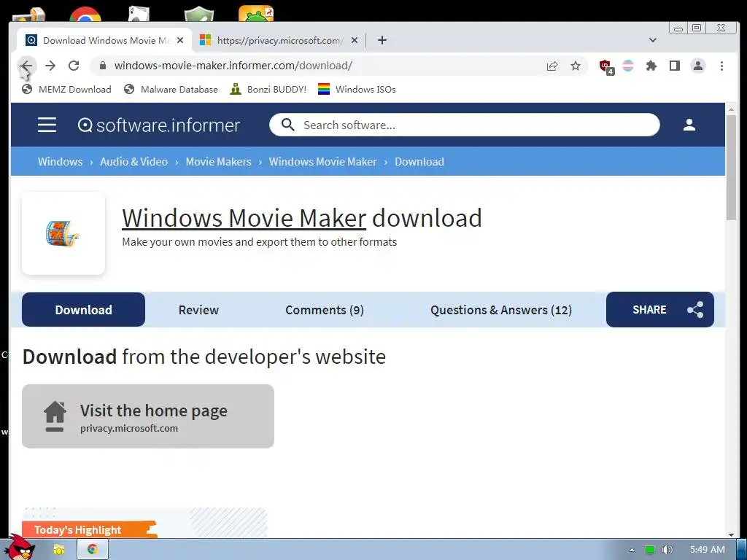This screenshot has width=747, height=560.
Task: Click the Download breadcrumb
Action: click(x=419, y=161)
